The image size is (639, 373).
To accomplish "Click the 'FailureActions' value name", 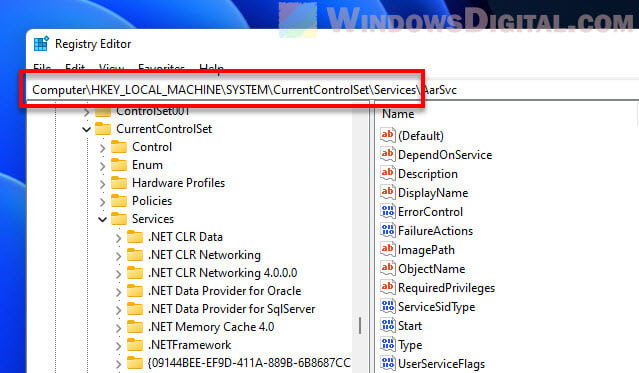I will (x=435, y=231).
